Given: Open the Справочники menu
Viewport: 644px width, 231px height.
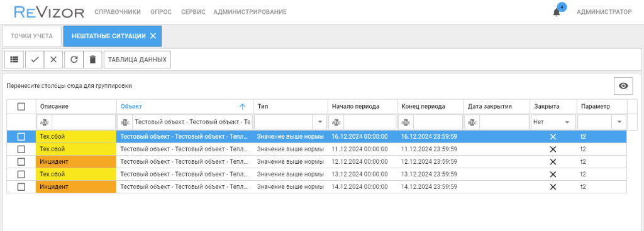Looking at the screenshot, I should (x=118, y=12).
